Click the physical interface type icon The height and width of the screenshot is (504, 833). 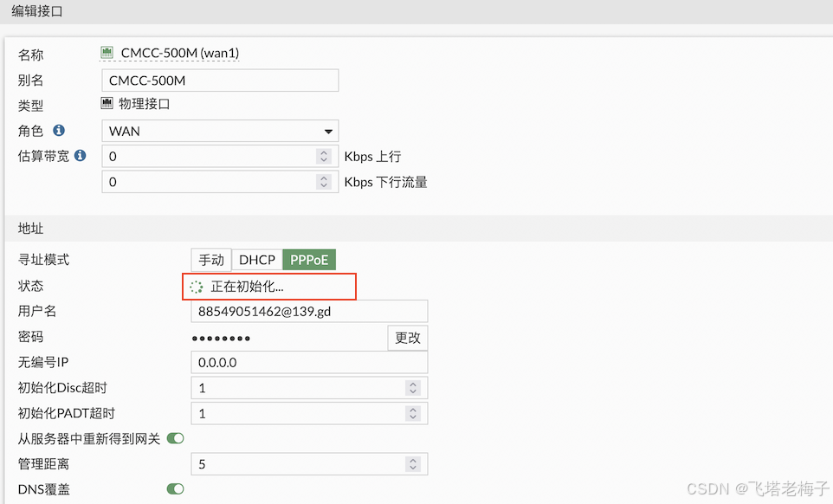[x=107, y=103]
